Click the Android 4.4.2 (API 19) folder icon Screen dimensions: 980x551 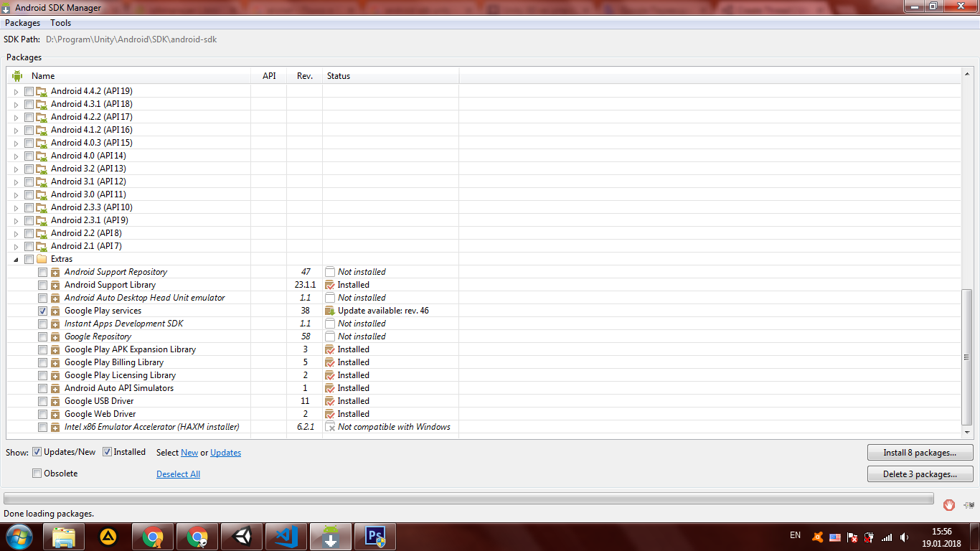42,91
